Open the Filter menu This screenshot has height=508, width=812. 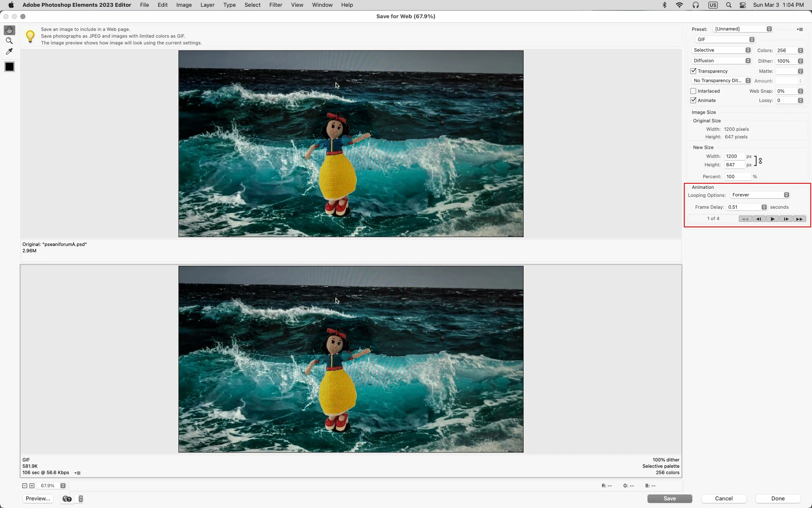point(275,5)
